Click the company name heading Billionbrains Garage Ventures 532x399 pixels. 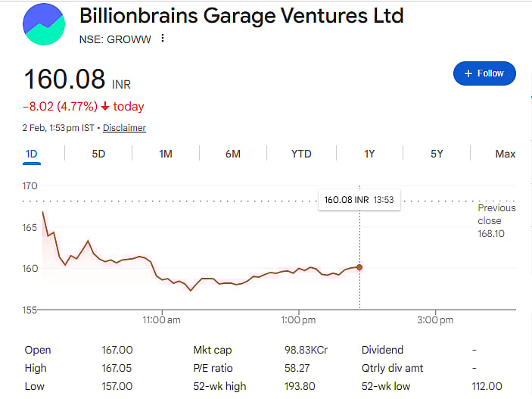click(x=241, y=16)
